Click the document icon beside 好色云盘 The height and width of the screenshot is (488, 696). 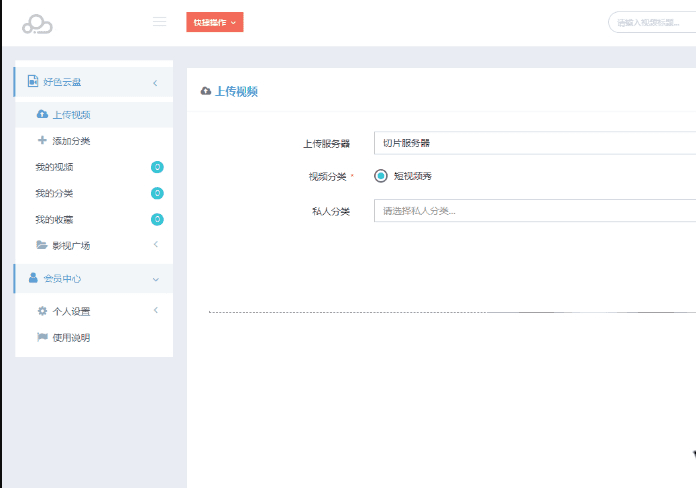click(33, 82)
